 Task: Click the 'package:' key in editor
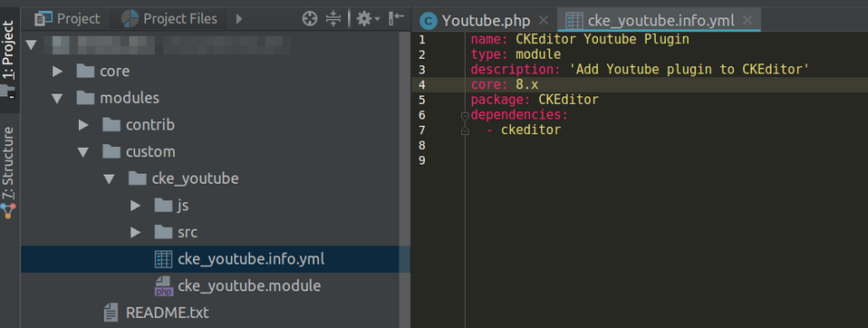[500, 100]
